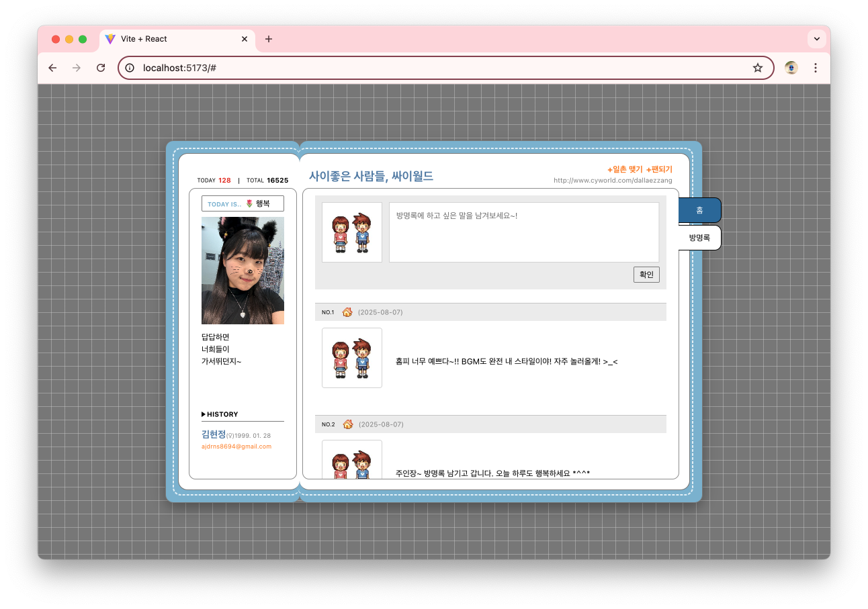Click the TOTAL visitor count 16525
The height and width of the screenshot is (609, 868).
click(277, 181)
